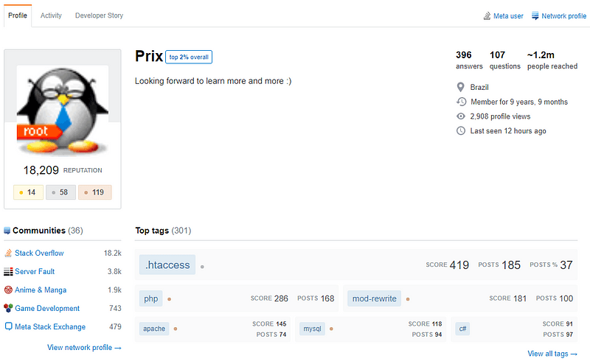
Task: Click the Meta user icon
Action: pos(487,15)
